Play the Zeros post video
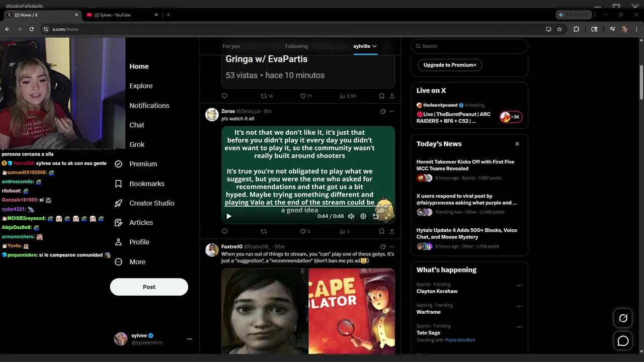Screen dimensions: 644x362 [x=229, y=216]
